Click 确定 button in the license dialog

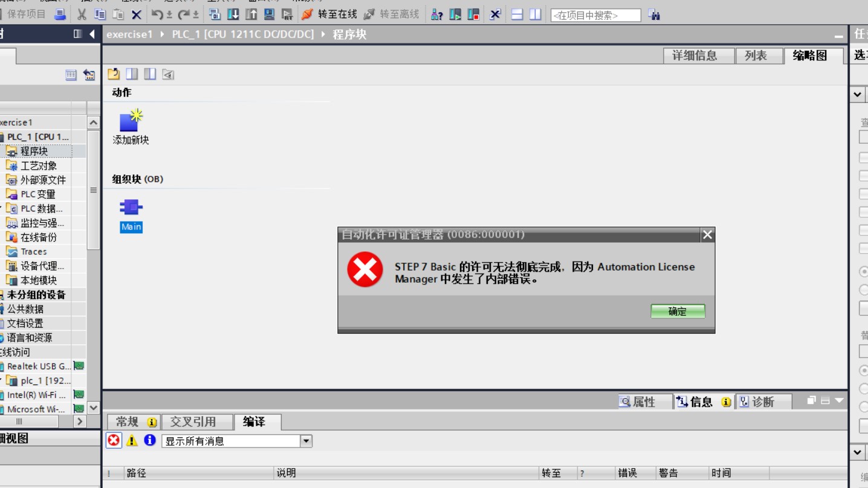[x=677, y=311]
